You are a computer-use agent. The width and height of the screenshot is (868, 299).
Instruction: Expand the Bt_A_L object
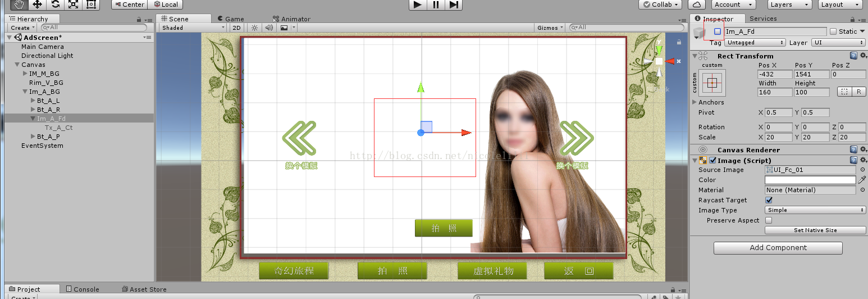click(33, 101)
